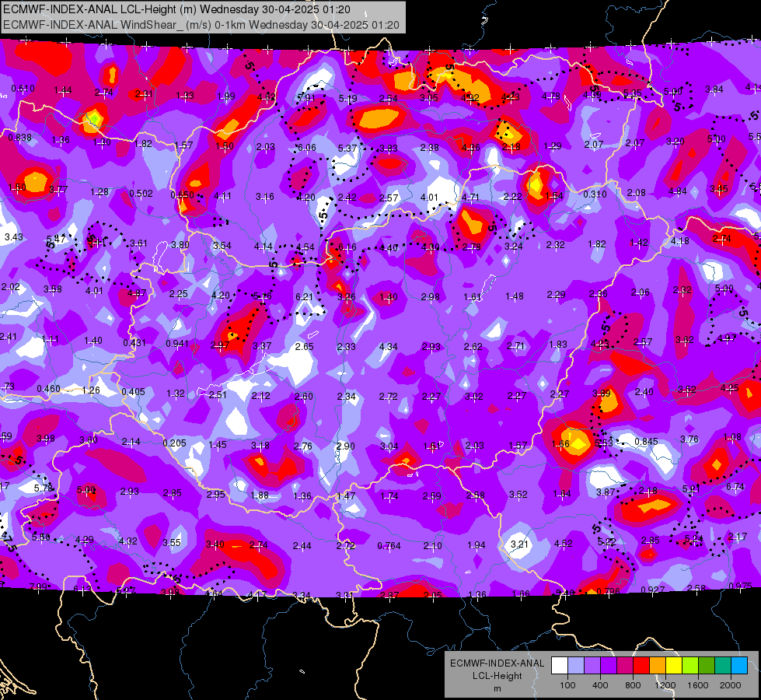Select the dark green legend swatch right of 1600

[707, 666]
